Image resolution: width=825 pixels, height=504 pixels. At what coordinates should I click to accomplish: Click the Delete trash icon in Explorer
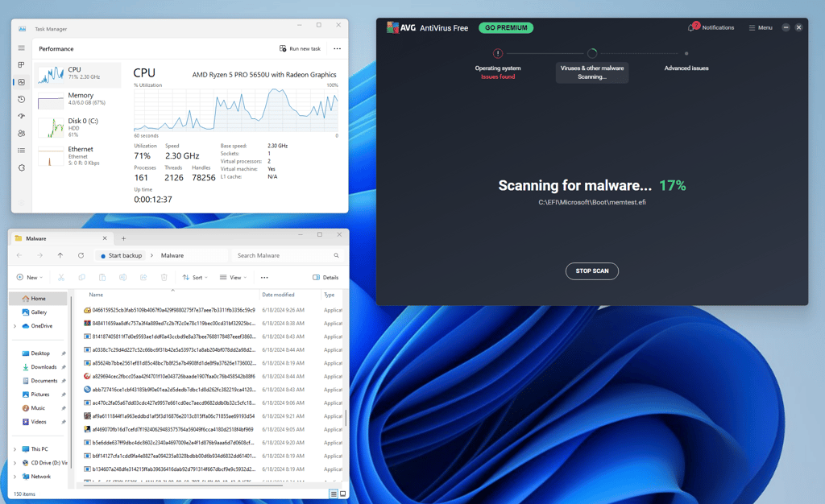click(x=164, y=278)
